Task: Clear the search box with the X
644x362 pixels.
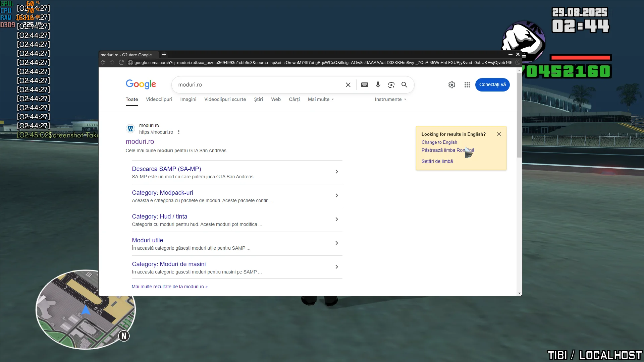Action: coord(348,85)
